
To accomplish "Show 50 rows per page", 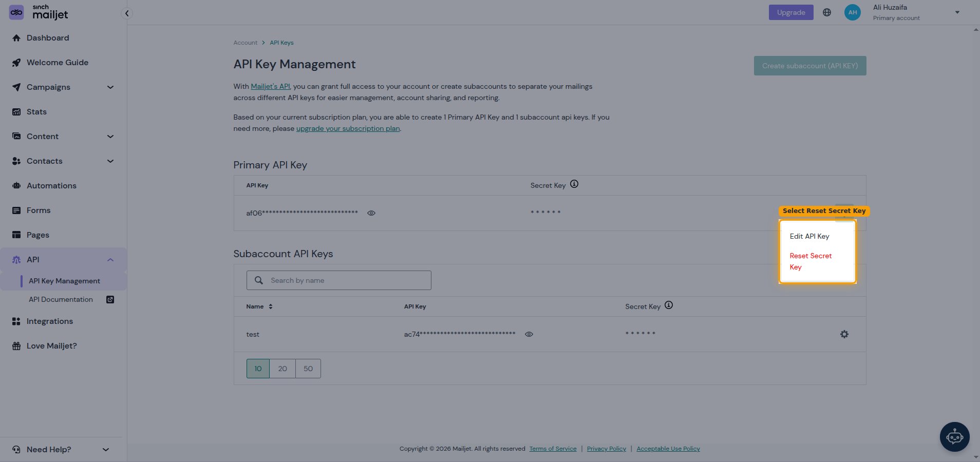I will [308, 369].
